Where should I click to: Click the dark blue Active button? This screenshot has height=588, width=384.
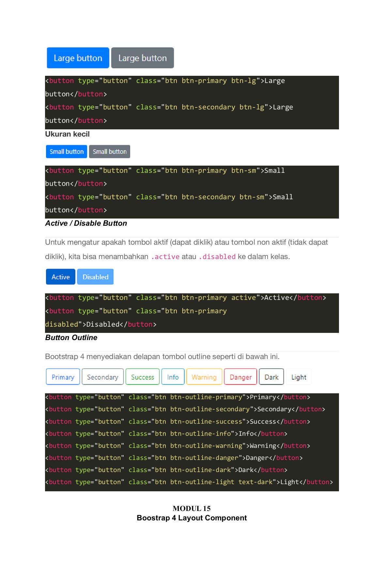point(61,277)
